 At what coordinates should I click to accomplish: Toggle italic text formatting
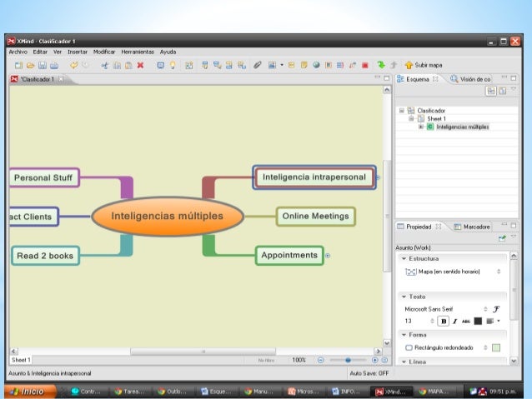[455, 321]
